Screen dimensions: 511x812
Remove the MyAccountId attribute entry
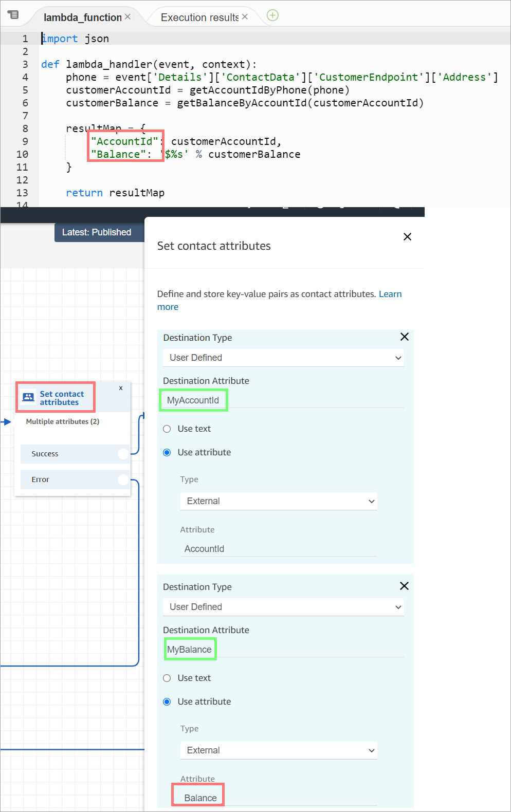tap(404, 337)
